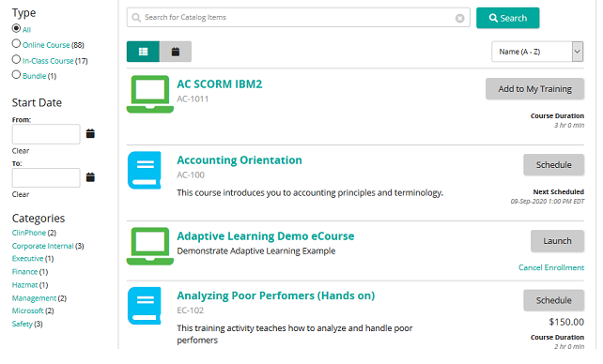
Task: Open the Name (A - Z) sort dropdown
Action: point(537,52)
